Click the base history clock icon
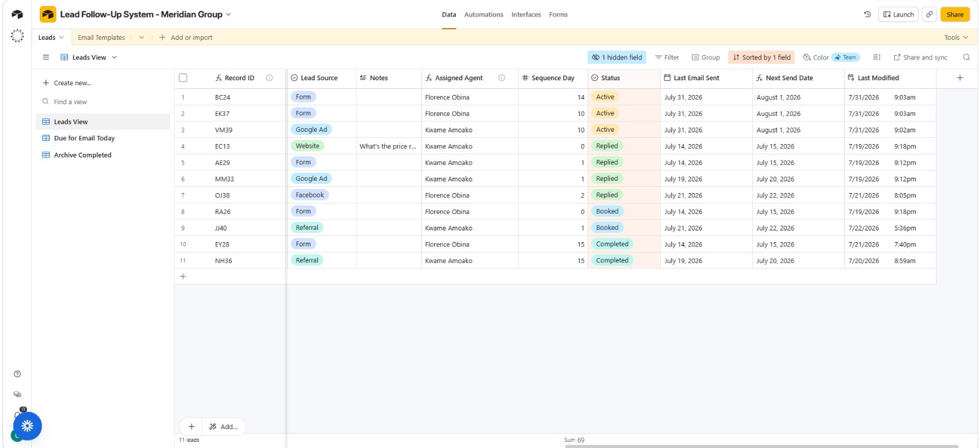The width and height of the screenshot is (980, 448). point(867,14)
